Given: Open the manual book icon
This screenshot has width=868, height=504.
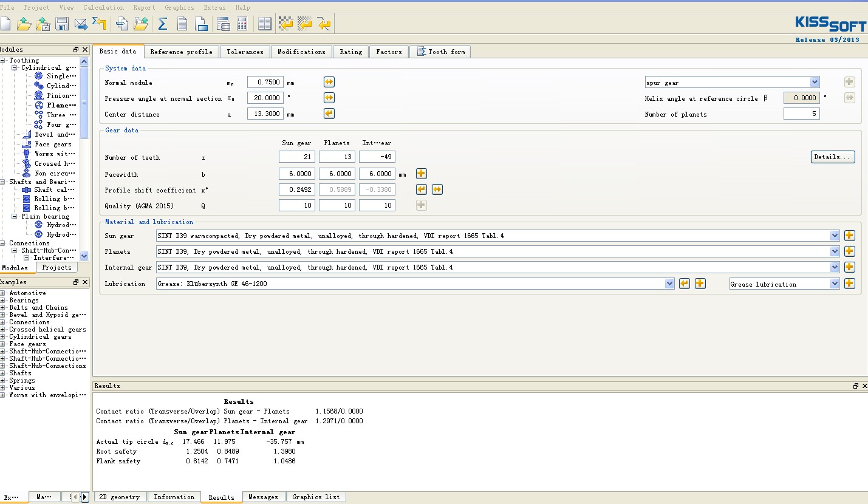Looking at the screenshot, I should coord(264,24).
